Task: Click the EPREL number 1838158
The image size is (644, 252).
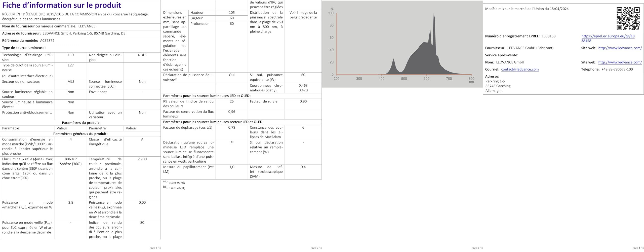Action: pyautogui.click(x=548, y=36)
